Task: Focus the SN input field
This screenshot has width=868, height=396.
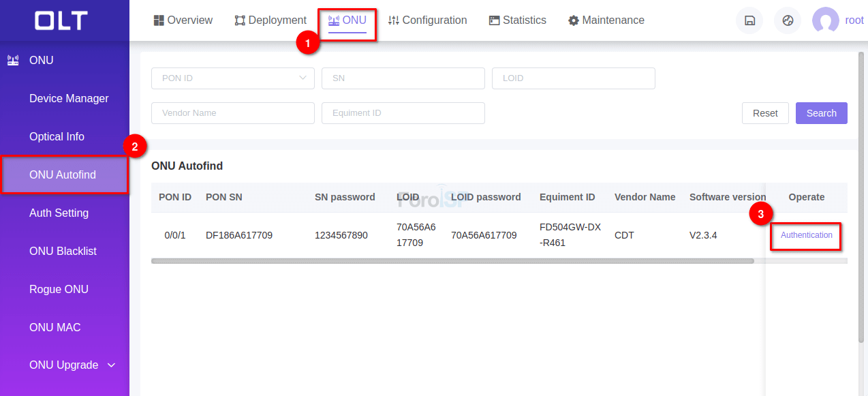Action: tap(403, 78)
